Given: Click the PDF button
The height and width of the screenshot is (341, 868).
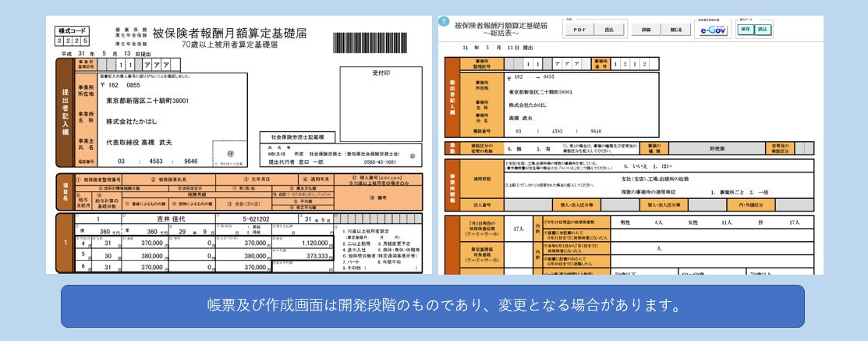Looking at the screenshot, I should (579, 30).
